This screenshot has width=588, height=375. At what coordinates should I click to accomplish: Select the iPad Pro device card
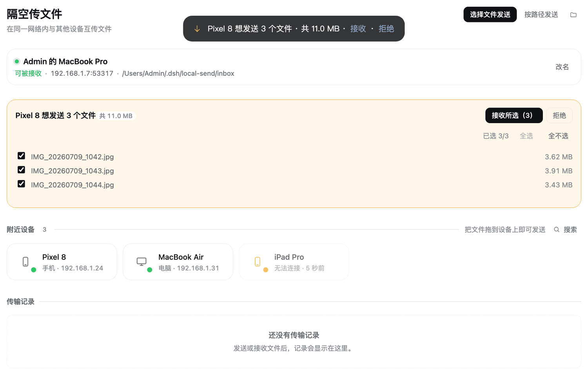pos(294,262)
